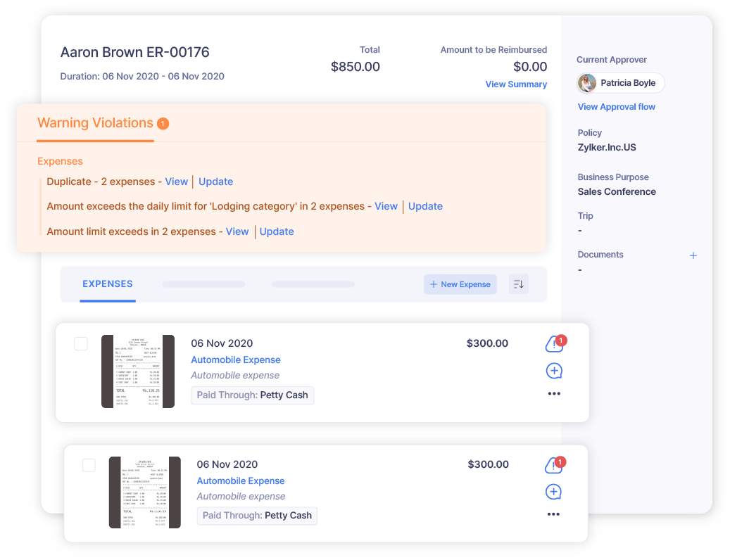Add a comment on the first Automobile Expense
730x560 pixels.
point(554,370)
